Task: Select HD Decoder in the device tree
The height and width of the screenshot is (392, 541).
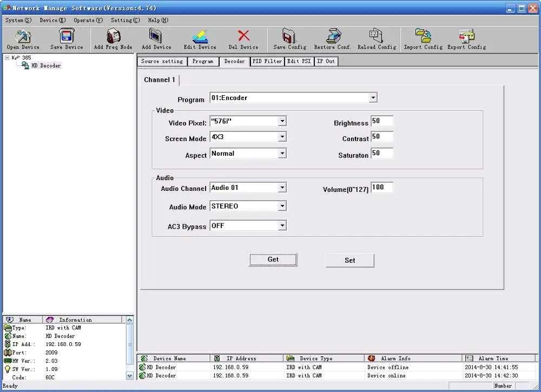Action: click(x=46, y=65)
